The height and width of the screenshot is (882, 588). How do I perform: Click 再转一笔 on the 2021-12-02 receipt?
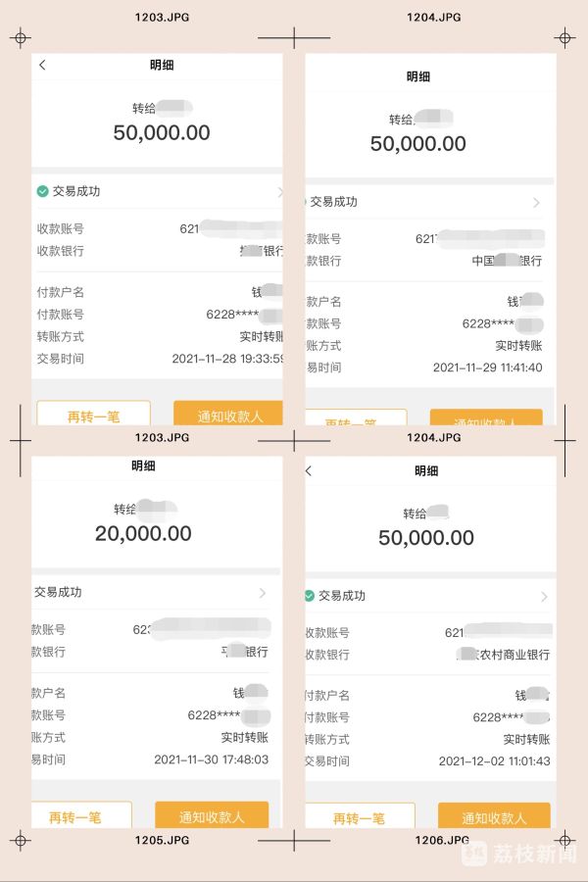359,817
